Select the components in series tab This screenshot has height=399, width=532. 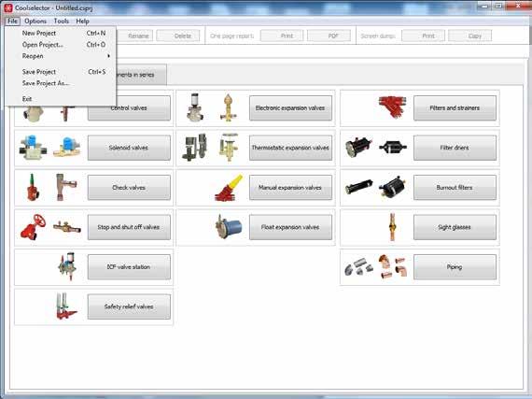[x=141, y=75]
